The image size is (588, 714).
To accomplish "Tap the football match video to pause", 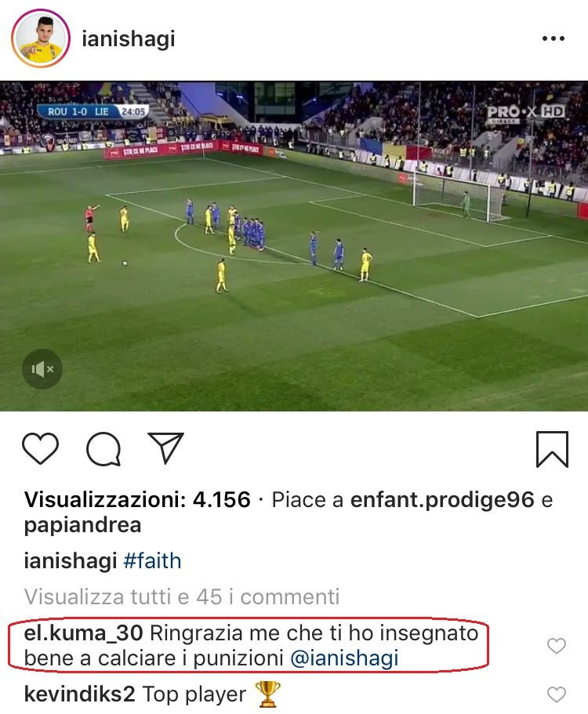I will (294, 246).
